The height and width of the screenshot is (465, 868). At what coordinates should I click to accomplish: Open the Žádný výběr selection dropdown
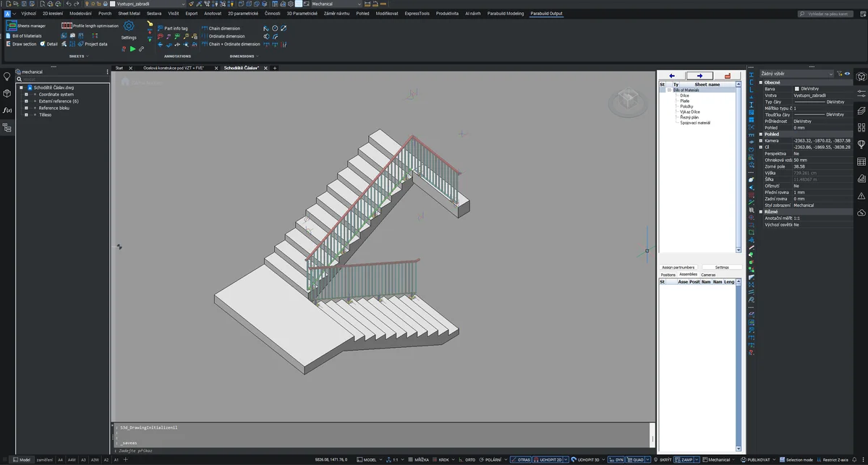(796, 73)
